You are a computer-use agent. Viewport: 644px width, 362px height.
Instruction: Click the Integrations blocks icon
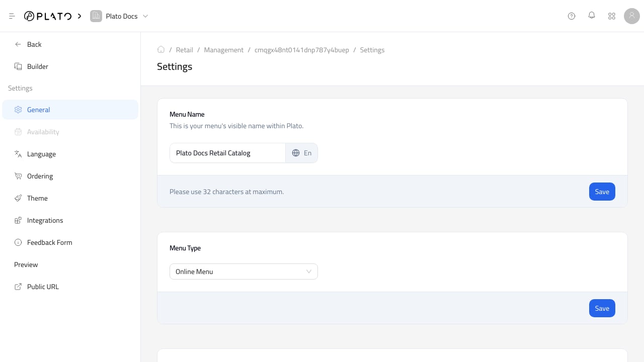pos(18,220)
